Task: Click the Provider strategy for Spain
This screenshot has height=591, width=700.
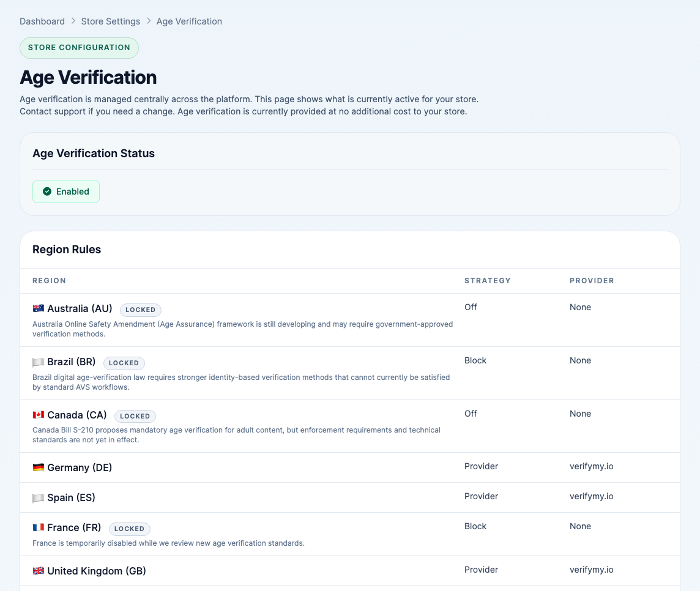Action: coord(481,496)
